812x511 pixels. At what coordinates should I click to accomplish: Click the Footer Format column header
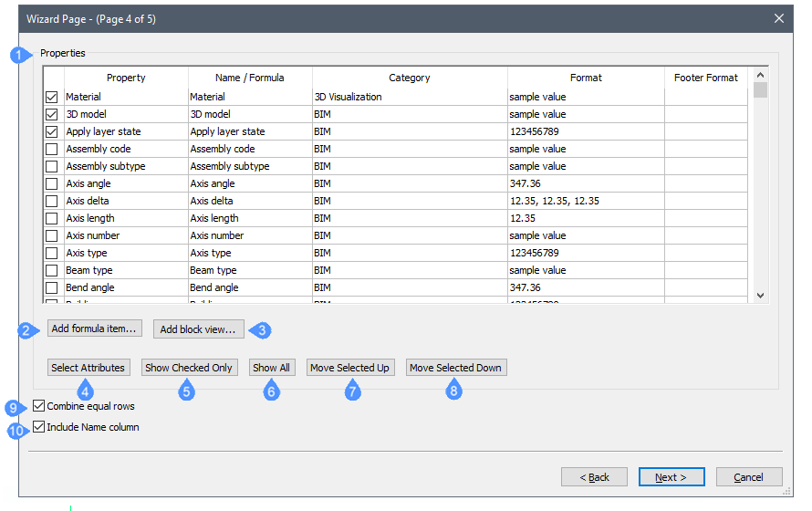tap(706, 78)
